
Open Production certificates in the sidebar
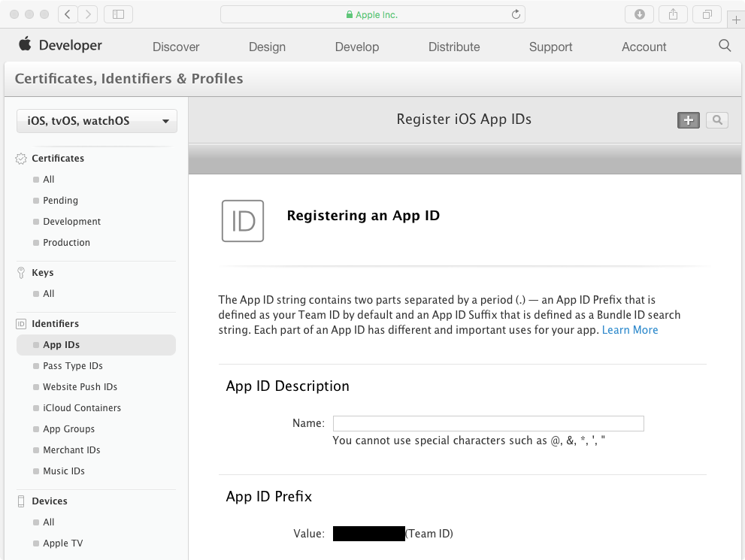pyautogui.click(x=66, y=243)
